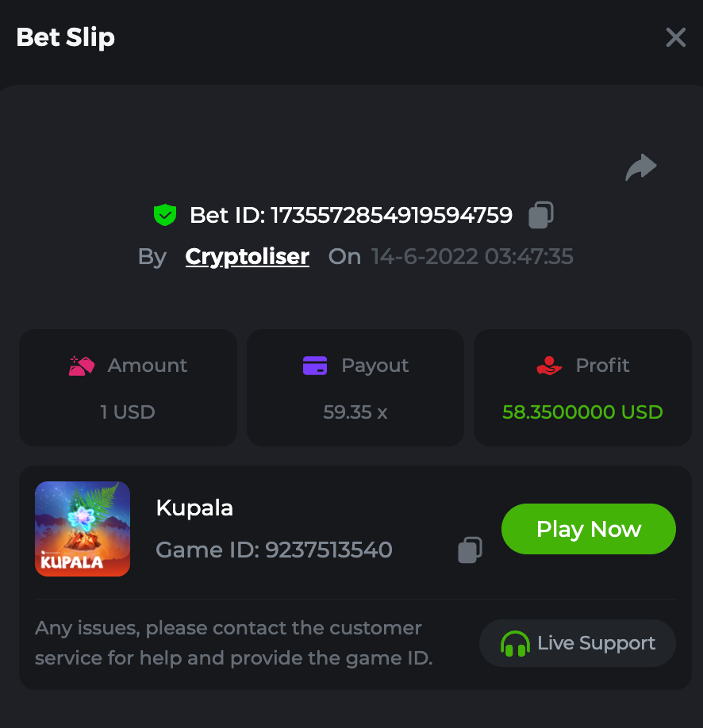Click the share arrow icon
The height and width of the screenshot is (728, 703).
641,167
